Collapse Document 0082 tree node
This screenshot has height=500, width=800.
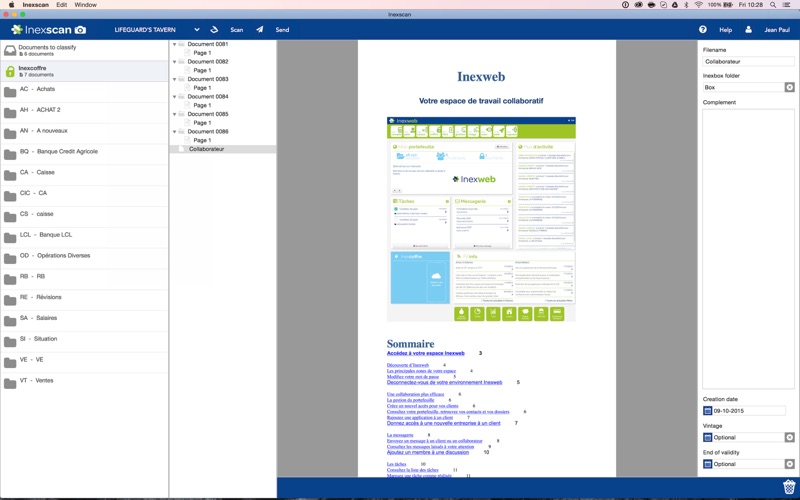(x=174, y=62)
